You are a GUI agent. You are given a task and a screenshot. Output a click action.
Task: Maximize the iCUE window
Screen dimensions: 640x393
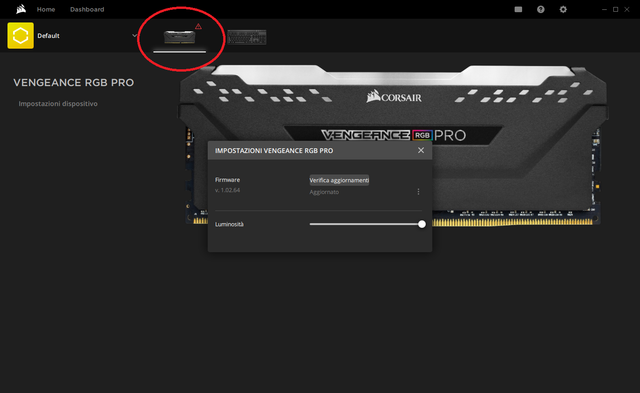coord(616,9)
